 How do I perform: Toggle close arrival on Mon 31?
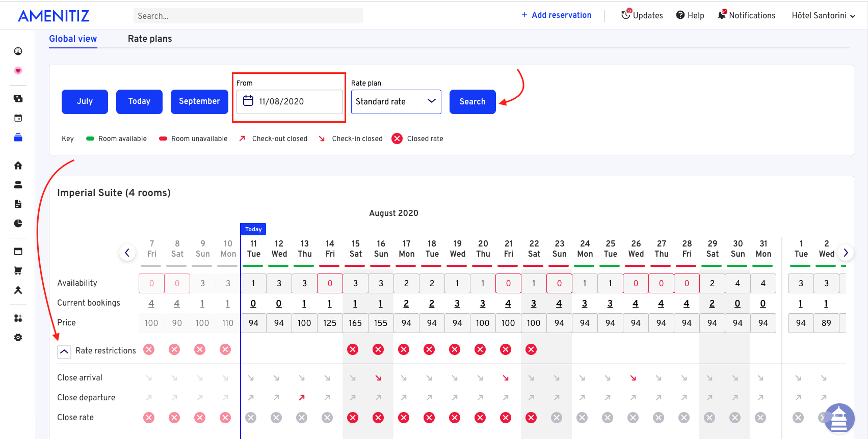coord(760,378)
